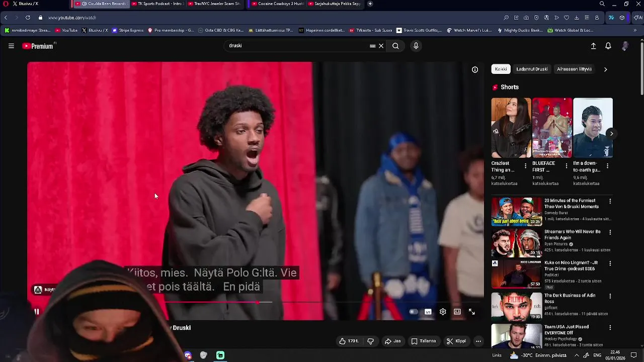
Task: Enter full screen mode
Action: click(472, 312)
